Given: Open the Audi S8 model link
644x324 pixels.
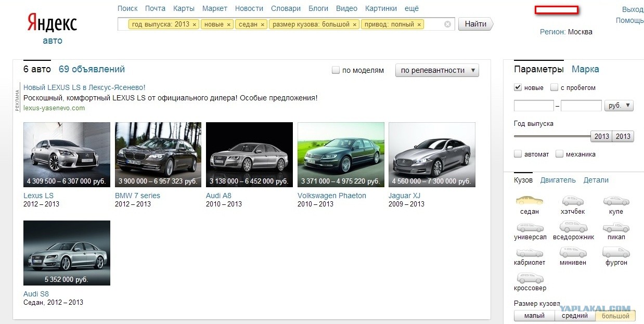Looking at the screenshot, I should coord(36,294).
